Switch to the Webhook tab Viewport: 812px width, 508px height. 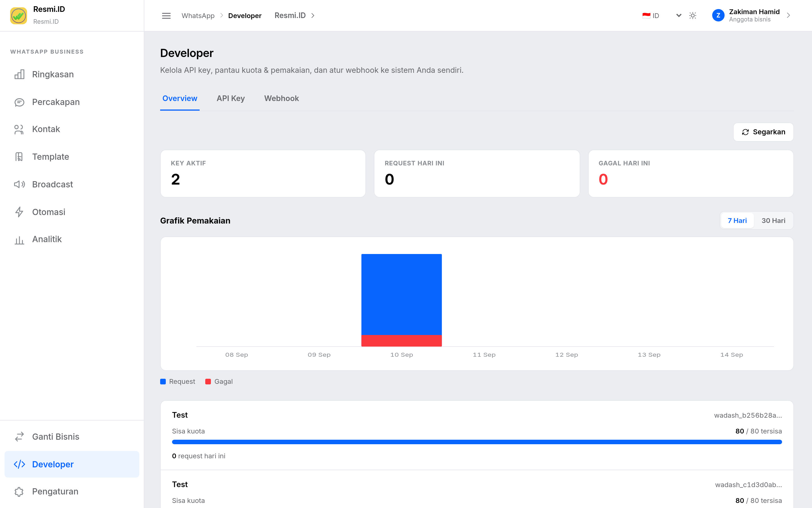pyautogui.click(x=281, y=98)
